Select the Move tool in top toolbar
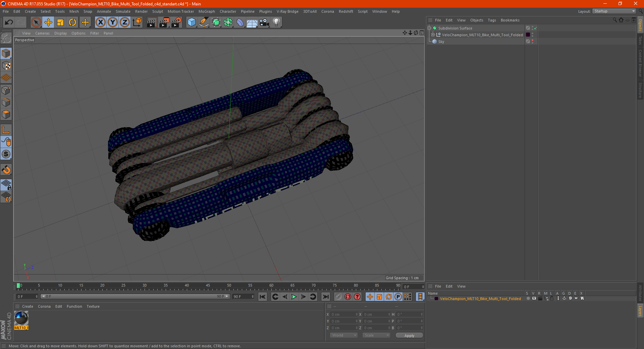The image size is (644, 349). tap(48, 22)
